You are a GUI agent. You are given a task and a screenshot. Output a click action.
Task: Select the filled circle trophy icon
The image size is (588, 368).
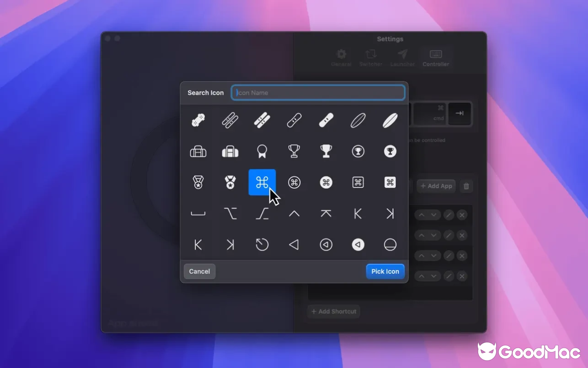390,151
